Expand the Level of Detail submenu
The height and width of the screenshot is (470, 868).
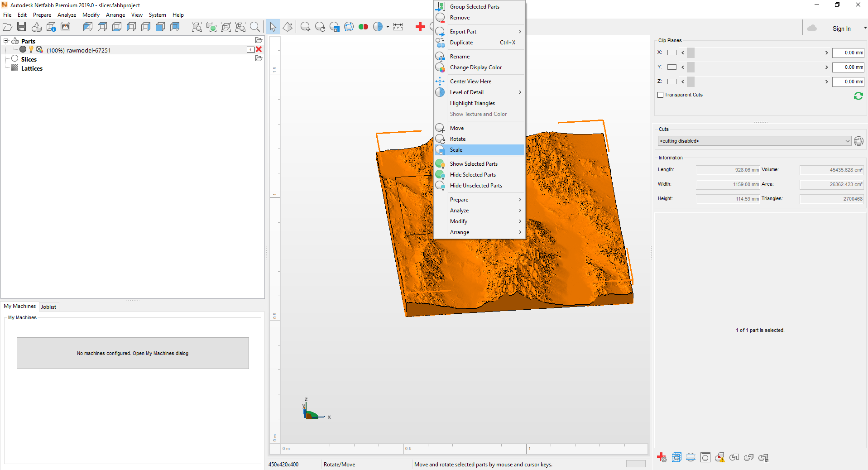pyautogui.click(x=480, y=92)
